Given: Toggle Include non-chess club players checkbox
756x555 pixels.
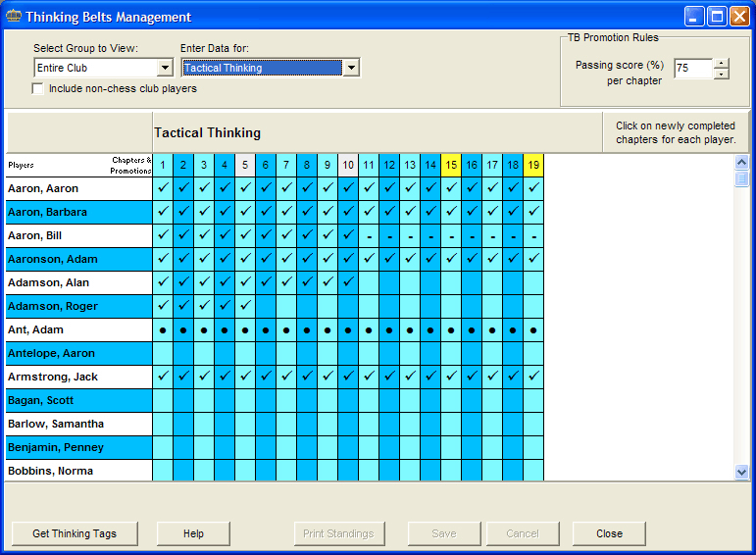Looking at the screenshot, I should tap(37, 88).
